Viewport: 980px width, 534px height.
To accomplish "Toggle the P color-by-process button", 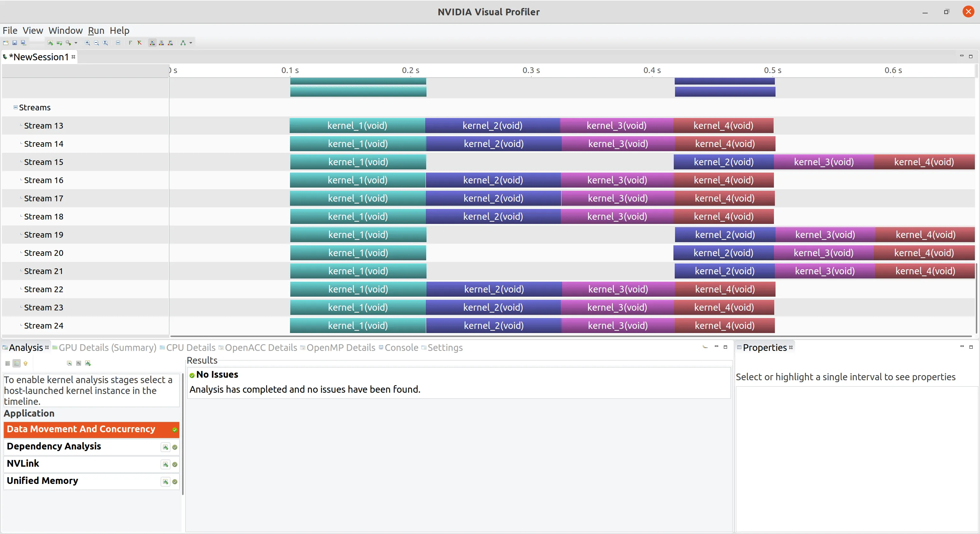I will 170,43.
